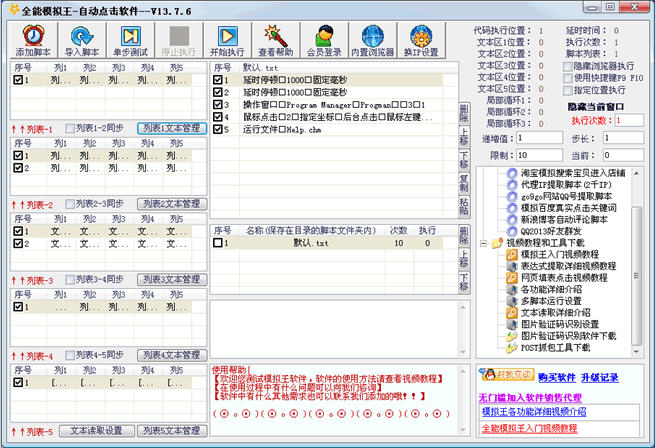Viewport: 655px width, 448px height.
Task: Click the 文本读取设置 button
Action: coord(96,431)
